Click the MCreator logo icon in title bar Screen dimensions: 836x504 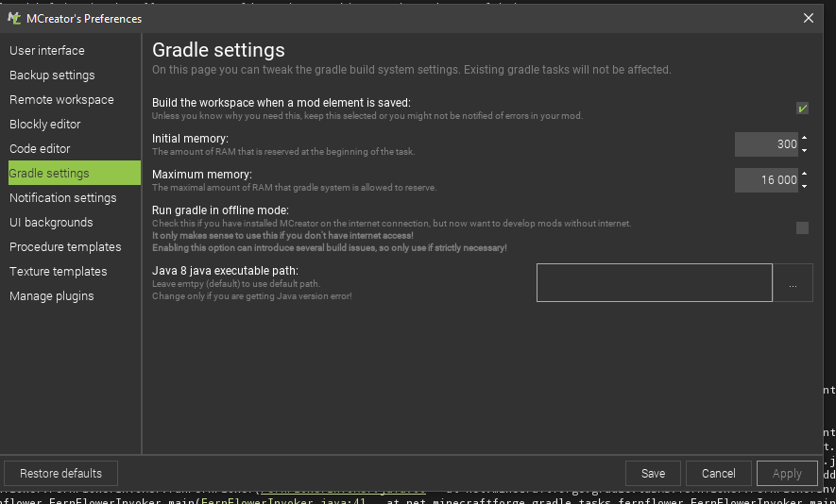pyautogui.click(x=14, y=18)
